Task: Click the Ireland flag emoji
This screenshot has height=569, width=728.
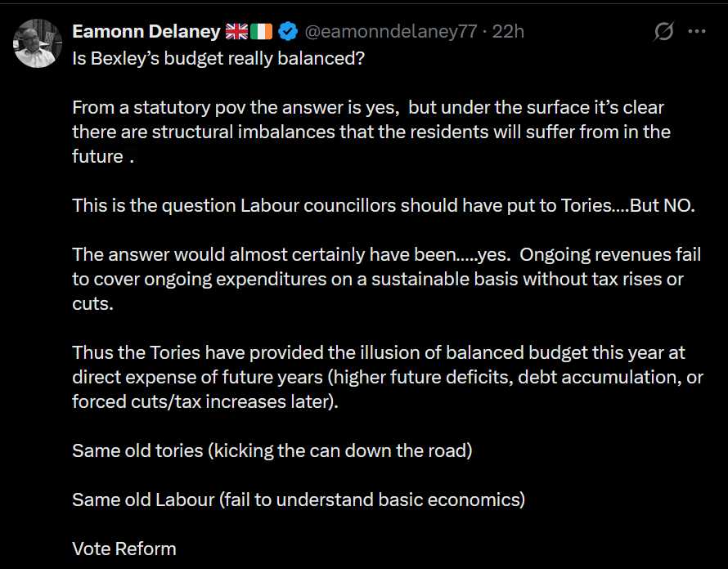Action: click(x=261, y=32)
